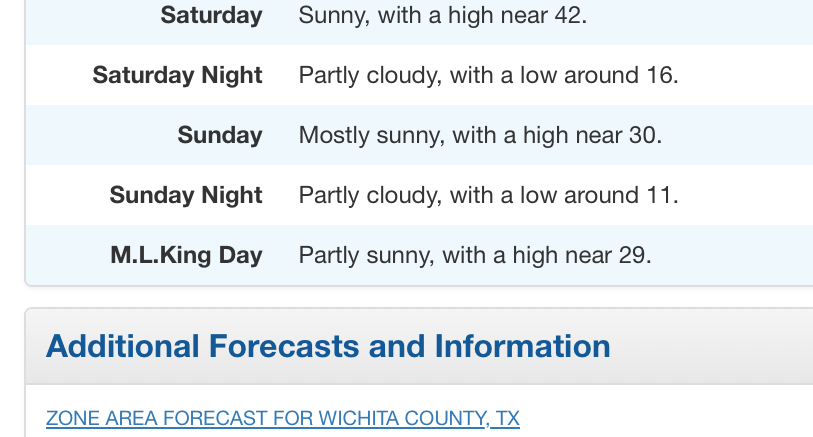The width and height of the screenshot is (813, 437).
Task: Open Zone Area Forecast for Wichita County link
Action: point(283,418)
